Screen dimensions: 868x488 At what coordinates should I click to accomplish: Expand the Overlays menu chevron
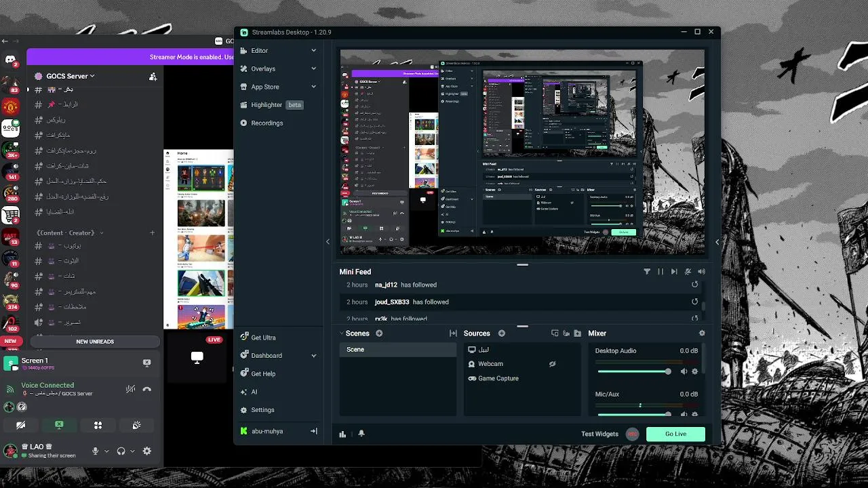tap(313, 68)
